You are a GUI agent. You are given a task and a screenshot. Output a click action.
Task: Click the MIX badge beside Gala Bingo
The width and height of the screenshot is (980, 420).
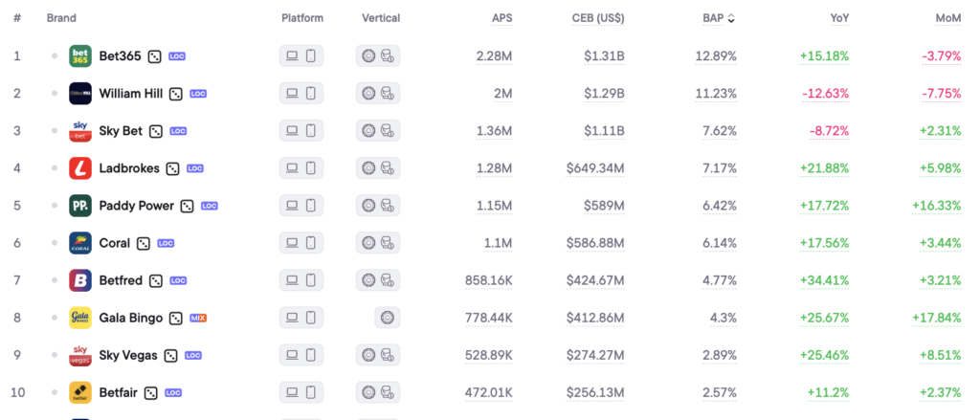click(x=199, y=318)
